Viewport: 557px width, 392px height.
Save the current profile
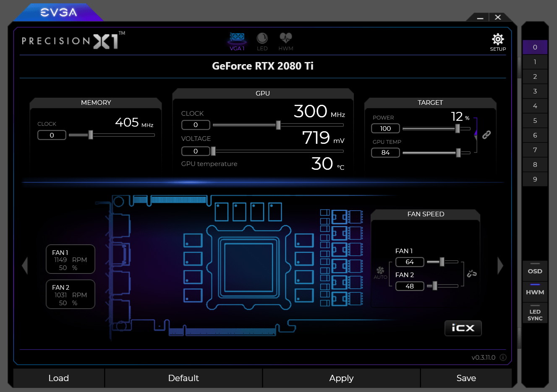click(x=466, y=378)
